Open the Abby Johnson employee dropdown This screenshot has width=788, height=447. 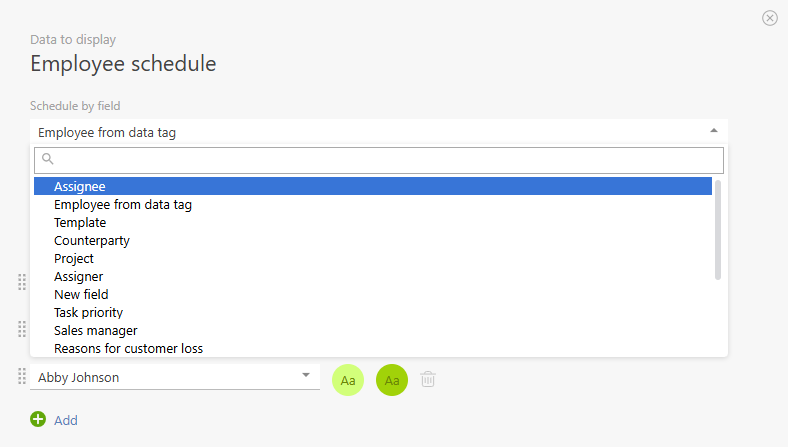coord(305,376)
